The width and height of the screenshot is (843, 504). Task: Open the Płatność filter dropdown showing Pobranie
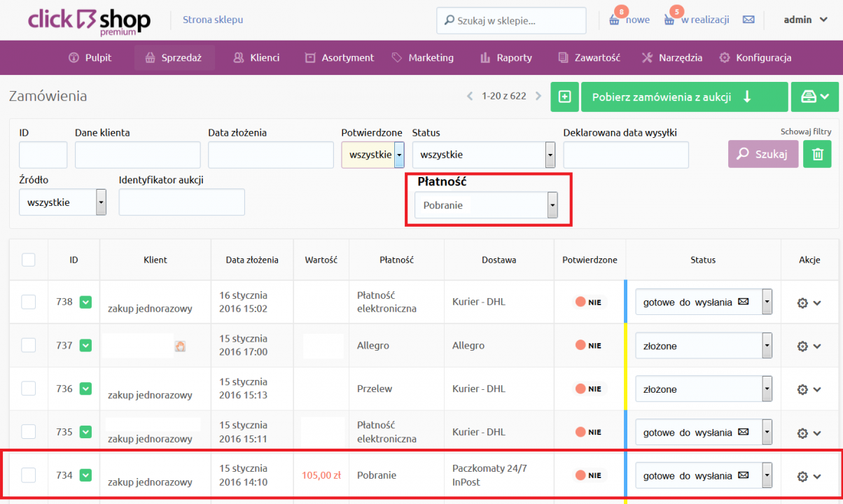click(486, 205)
